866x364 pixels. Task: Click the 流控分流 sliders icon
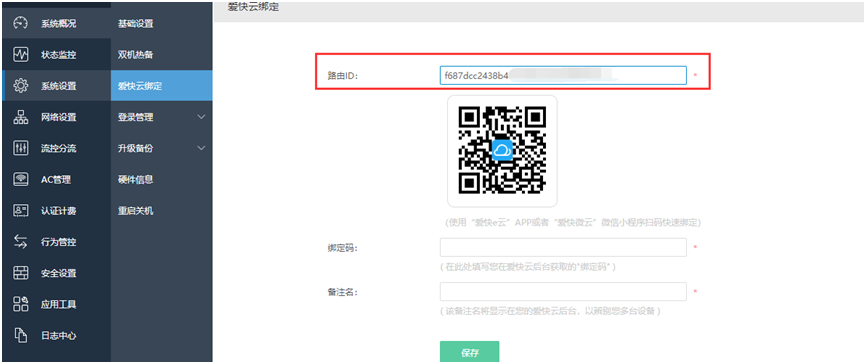(20, 148)
